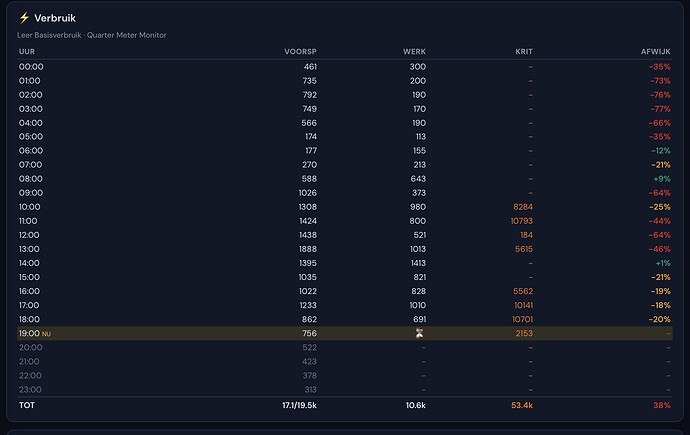Click the 8284 critical value at 10:00
690x435 pixels.
point(523,207)
